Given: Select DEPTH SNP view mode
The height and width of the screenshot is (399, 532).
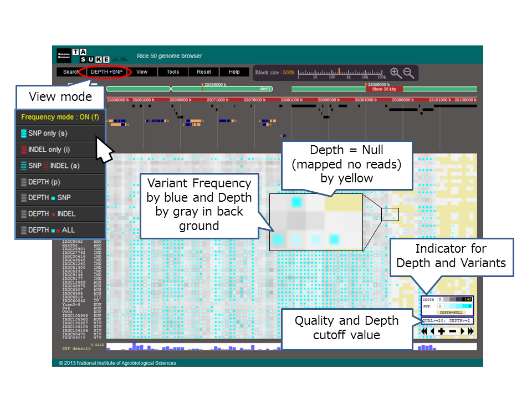Looking at the screenshot, I should (x=60, y=197).
